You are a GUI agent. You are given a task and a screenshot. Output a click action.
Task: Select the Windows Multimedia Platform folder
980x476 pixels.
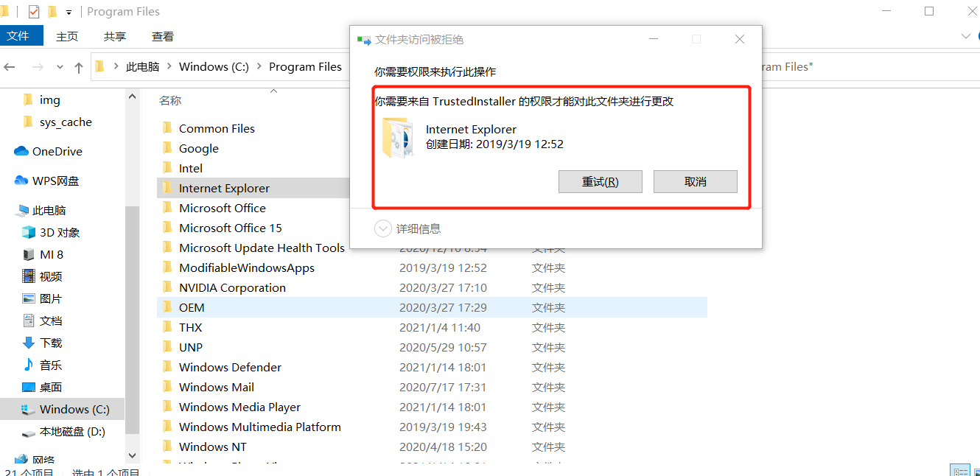pos(260,427)
